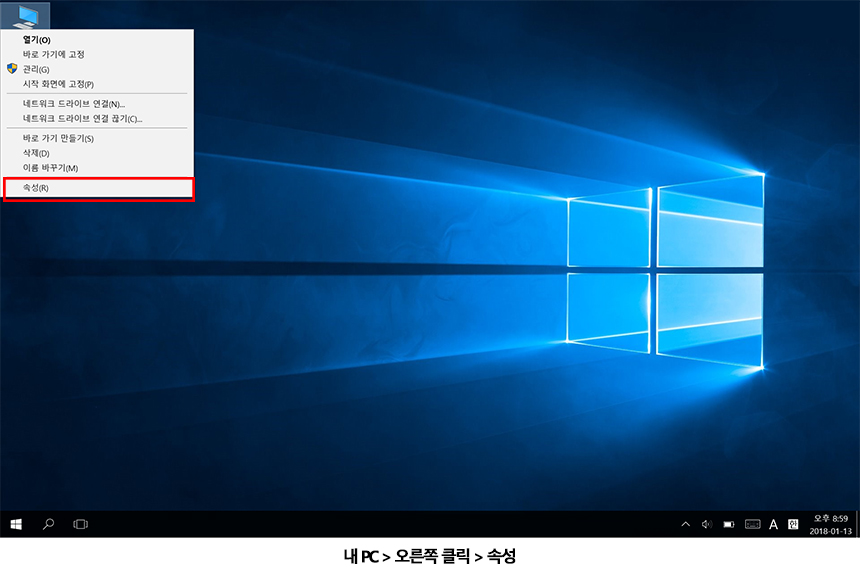Toggle the Korean IME 한 indicator

tap(793, 524)
